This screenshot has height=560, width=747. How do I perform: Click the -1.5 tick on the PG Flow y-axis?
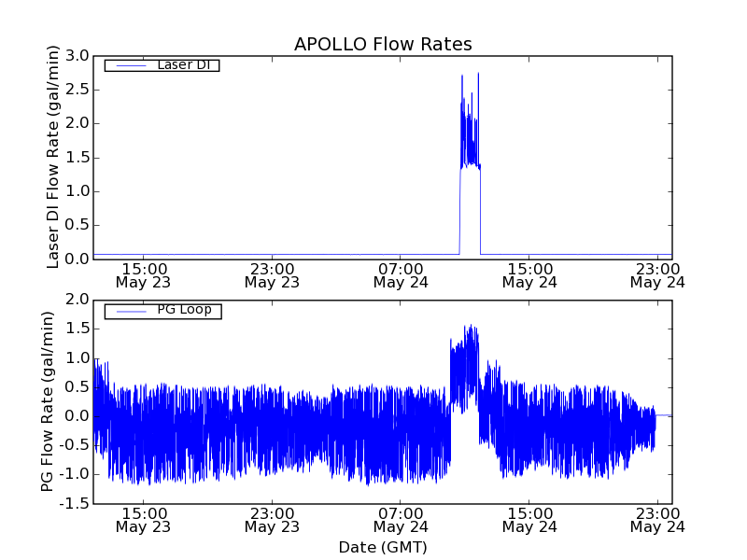(x=74, y=504)
